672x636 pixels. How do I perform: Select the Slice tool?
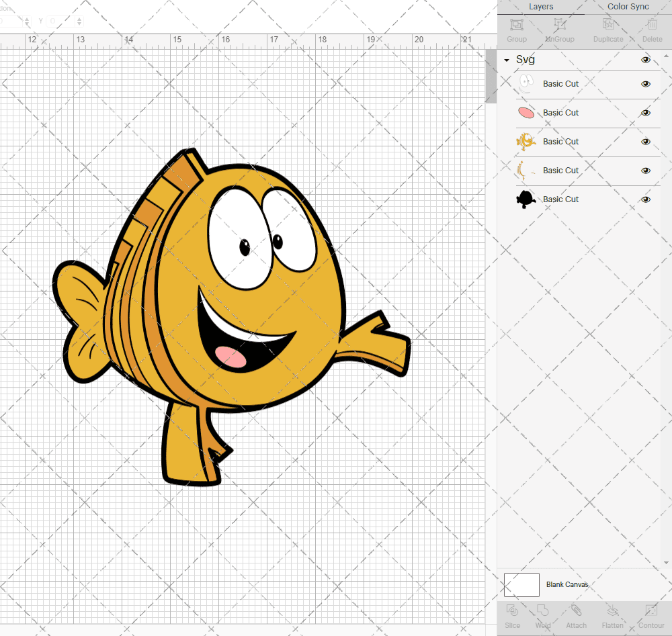(x=512, y=610)
